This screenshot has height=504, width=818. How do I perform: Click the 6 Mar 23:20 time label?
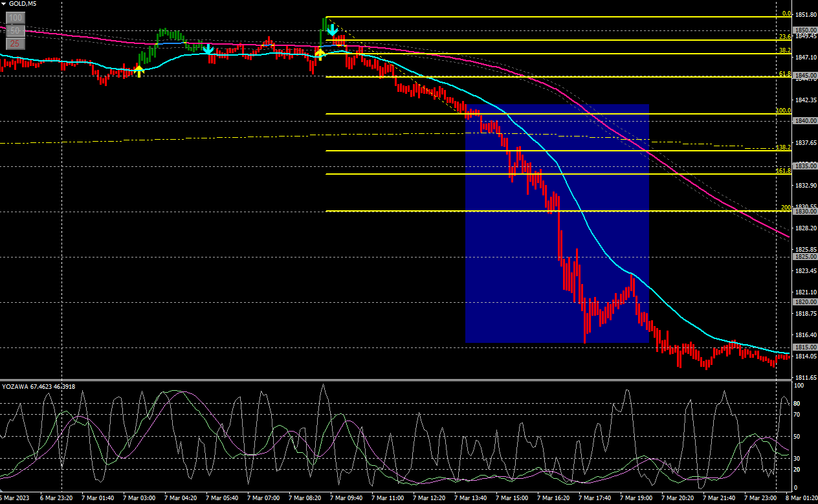point(57,498)
